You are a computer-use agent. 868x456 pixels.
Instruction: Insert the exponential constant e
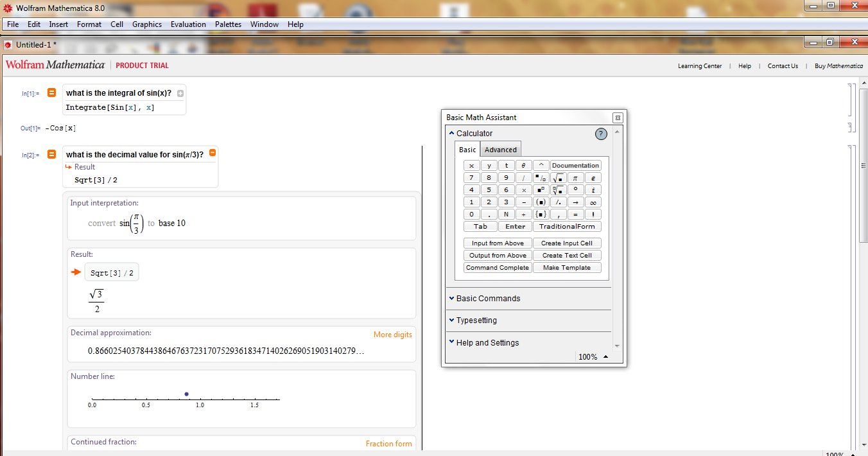point(593,178)
